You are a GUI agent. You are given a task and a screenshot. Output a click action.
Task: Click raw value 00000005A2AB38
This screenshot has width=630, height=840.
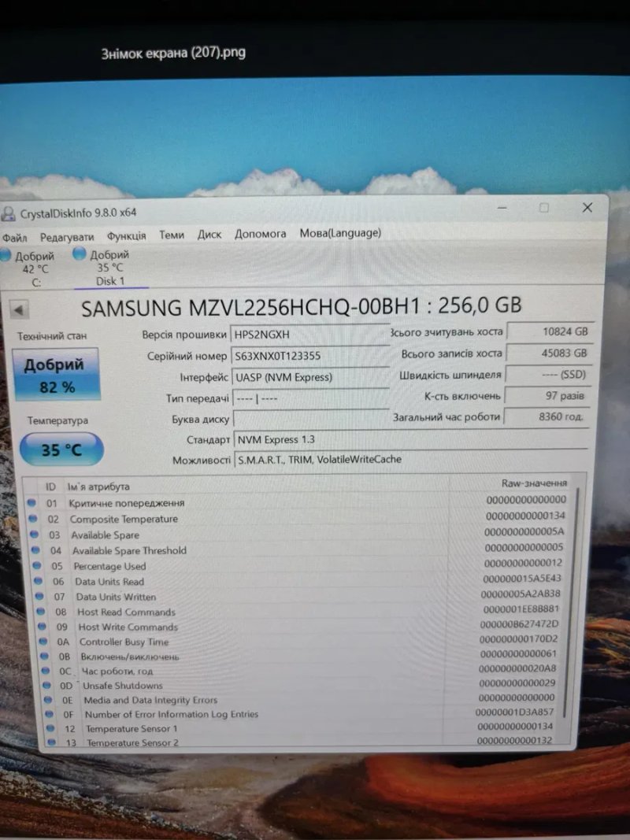[x=521, y=594]
